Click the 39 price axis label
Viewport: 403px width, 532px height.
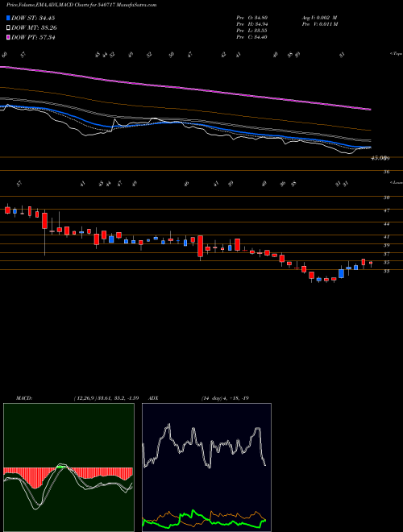386,245
